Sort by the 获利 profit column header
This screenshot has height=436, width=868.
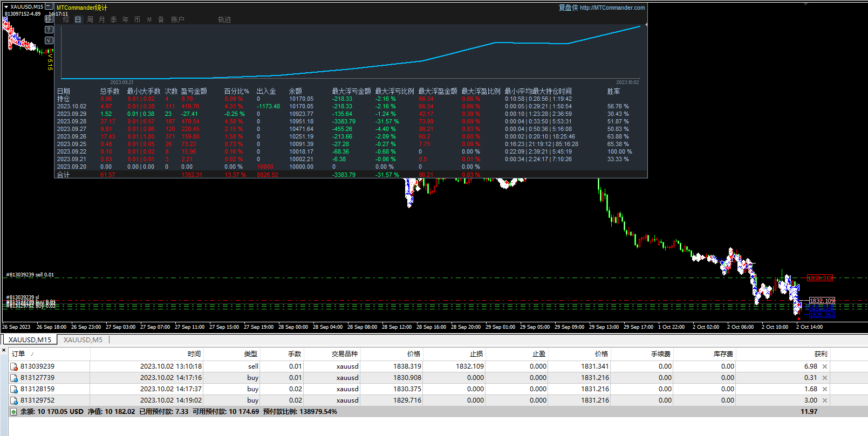pos(820,354)
